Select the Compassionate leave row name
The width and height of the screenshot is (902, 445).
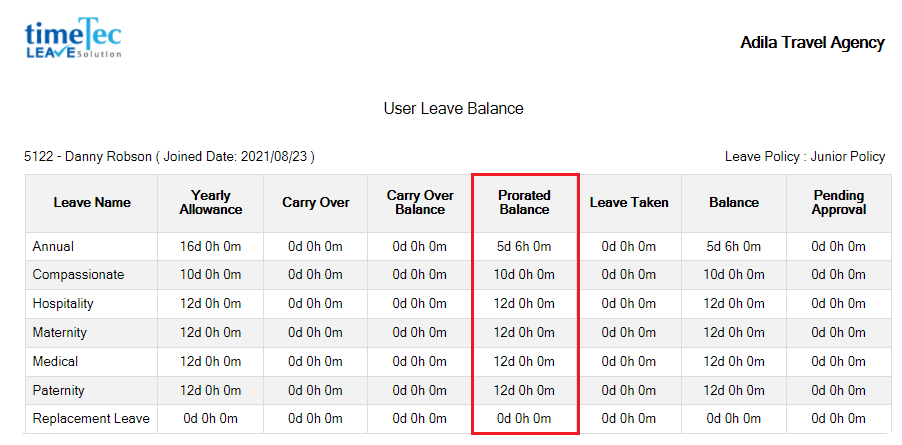click(78, 275)
